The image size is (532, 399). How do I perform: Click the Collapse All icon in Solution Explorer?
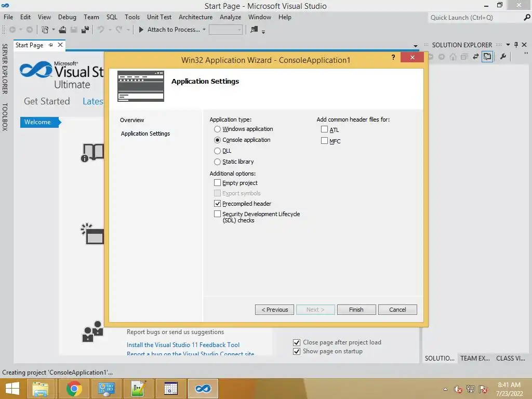(x=464, y=57)
